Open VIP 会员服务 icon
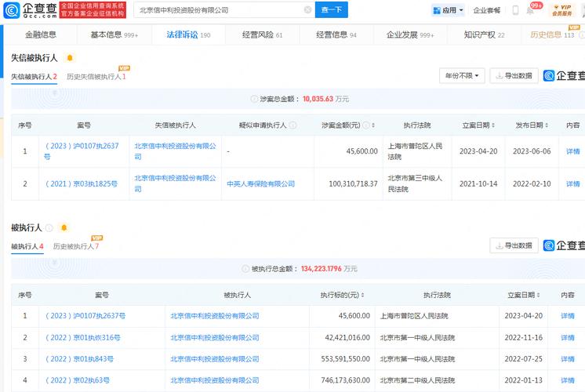Screen dimensions: 585x392 (x=562, y=10)
